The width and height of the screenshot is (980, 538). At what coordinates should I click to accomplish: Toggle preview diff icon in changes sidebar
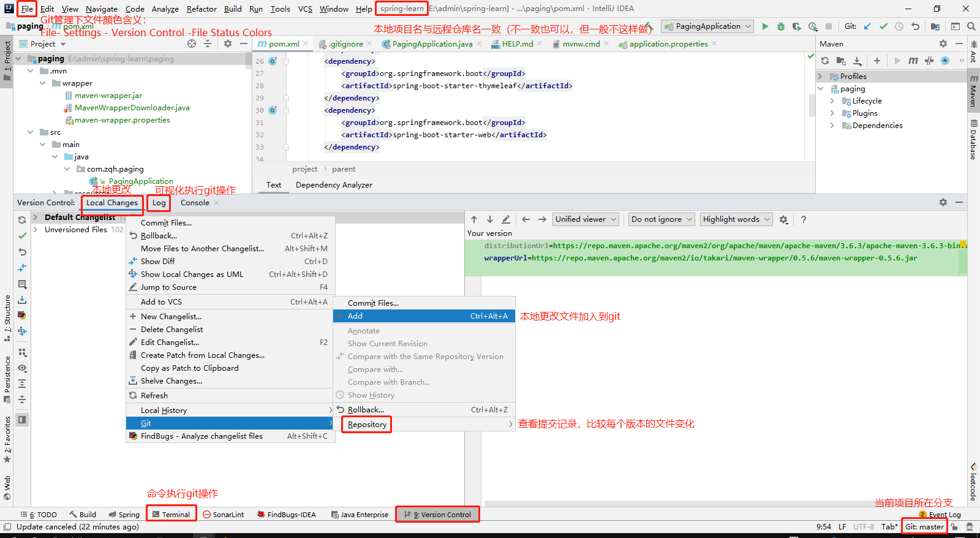[x=22, y=420]
